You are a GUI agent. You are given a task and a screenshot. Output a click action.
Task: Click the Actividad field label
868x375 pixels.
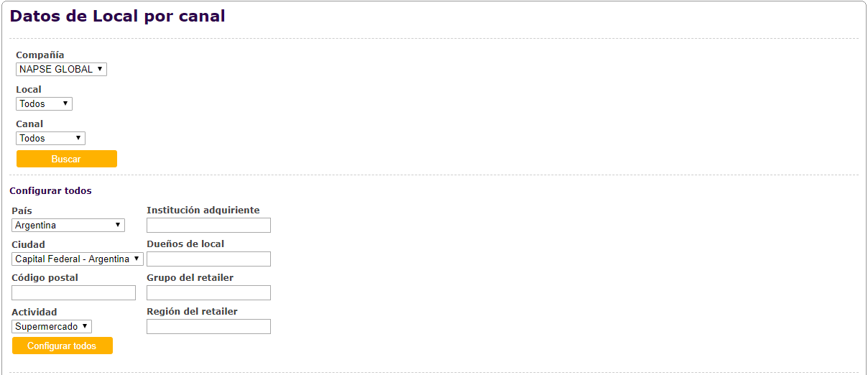coord(34,312)
